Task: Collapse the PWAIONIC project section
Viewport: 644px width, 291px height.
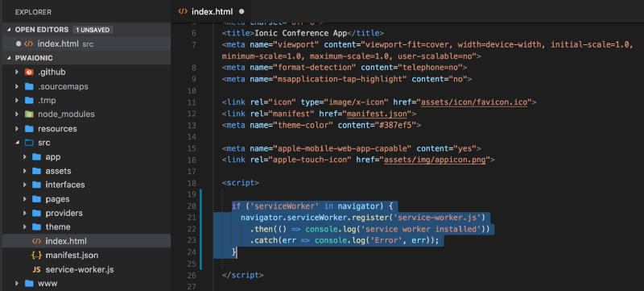Action: [x=10, y=58]
